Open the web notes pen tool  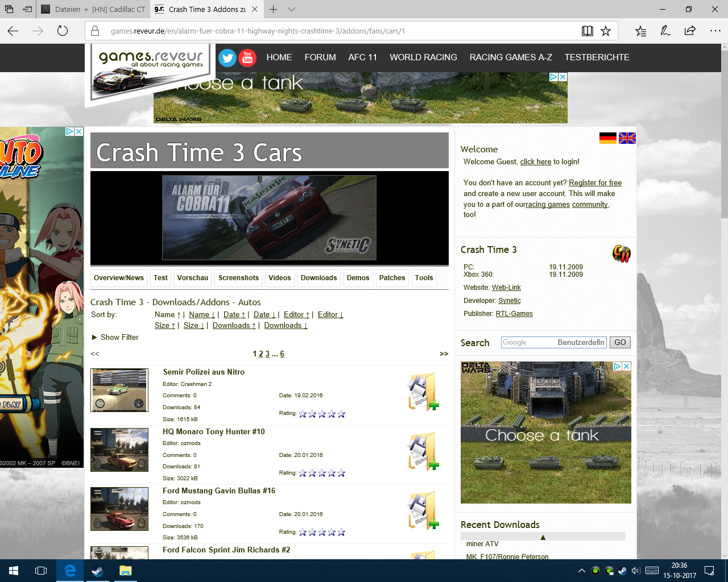665,31
